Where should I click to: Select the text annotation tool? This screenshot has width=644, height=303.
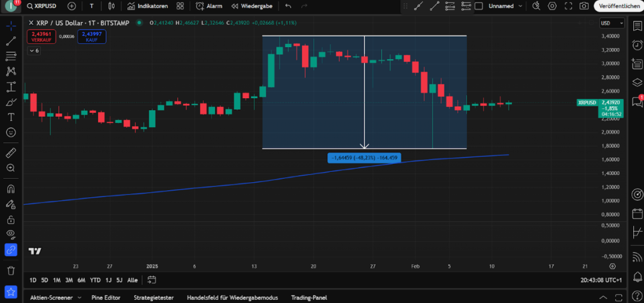(11, 117)
